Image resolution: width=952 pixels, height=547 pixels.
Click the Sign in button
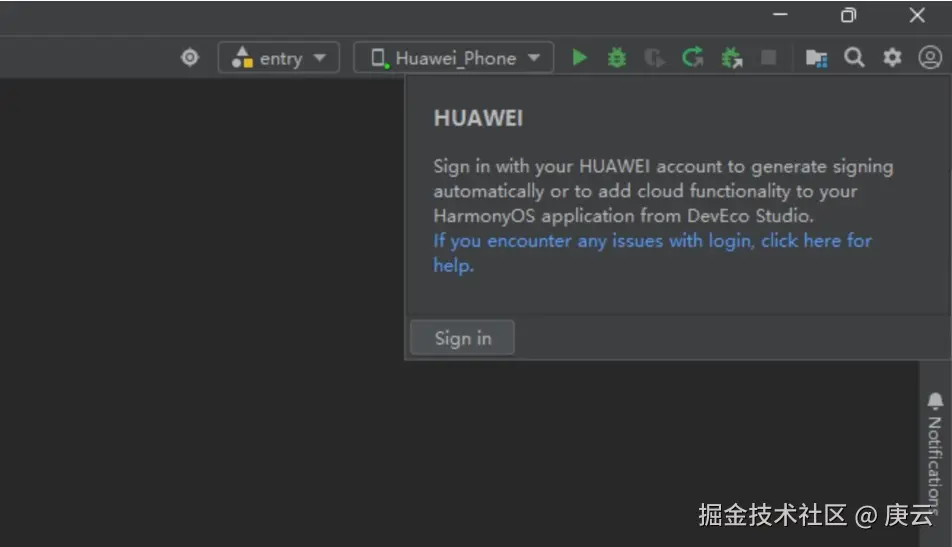click(462, 338)
